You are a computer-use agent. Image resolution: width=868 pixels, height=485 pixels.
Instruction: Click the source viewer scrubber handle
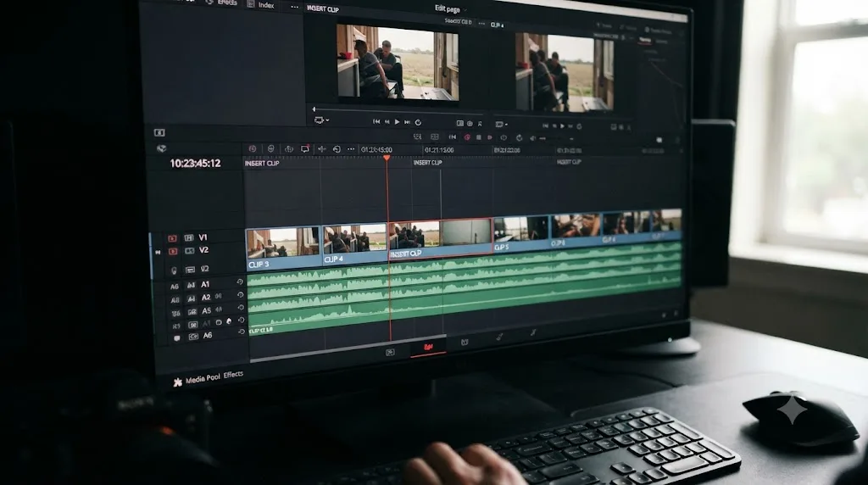point(314,109)
